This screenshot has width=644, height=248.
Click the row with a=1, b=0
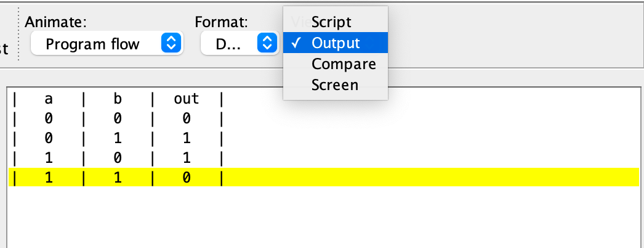click(117, 158)
